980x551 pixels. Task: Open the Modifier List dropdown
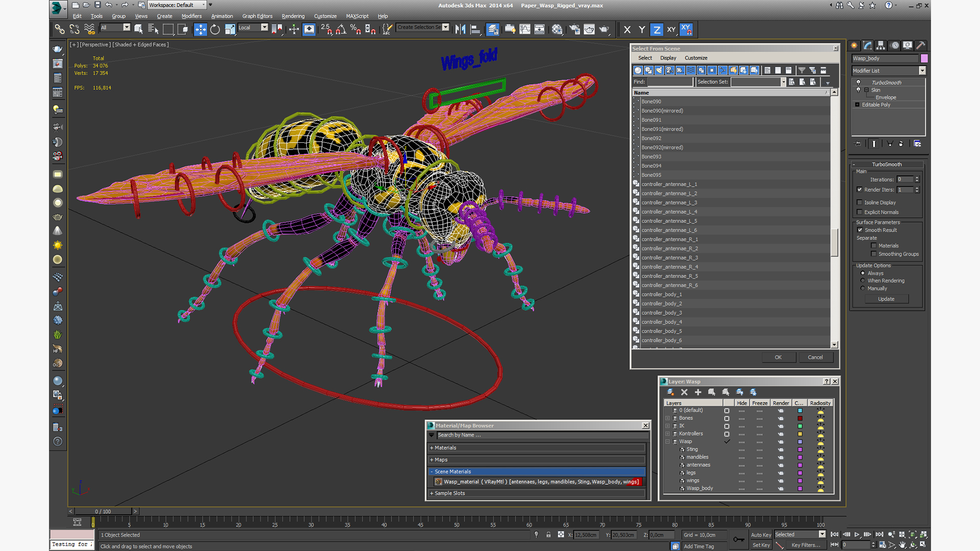pyautogui.click(x=922, y=71)
